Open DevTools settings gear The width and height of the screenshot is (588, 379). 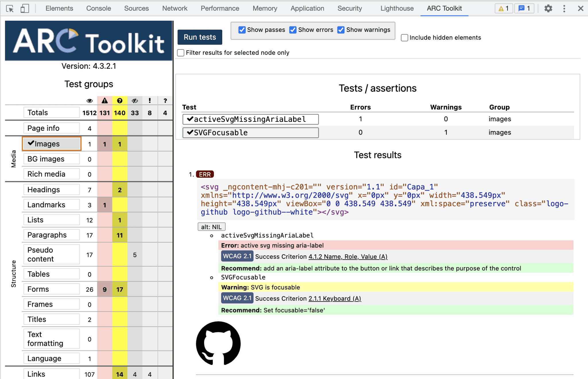[548, 9]
